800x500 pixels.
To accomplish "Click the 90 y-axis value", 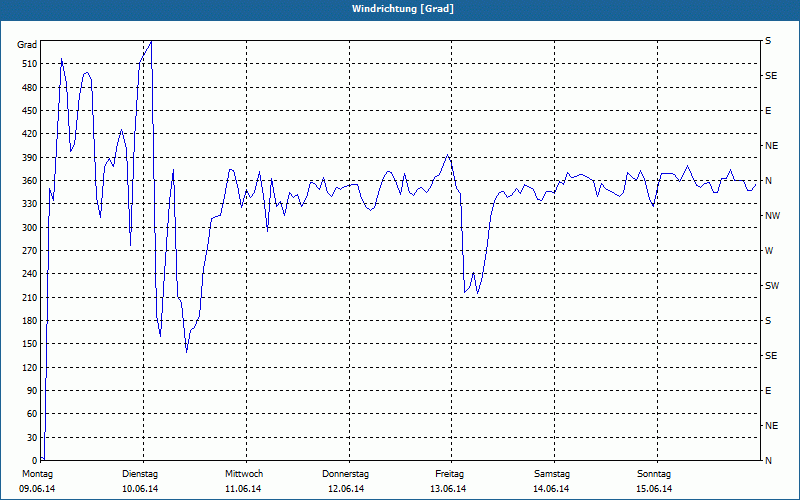I will coord(32,390).
